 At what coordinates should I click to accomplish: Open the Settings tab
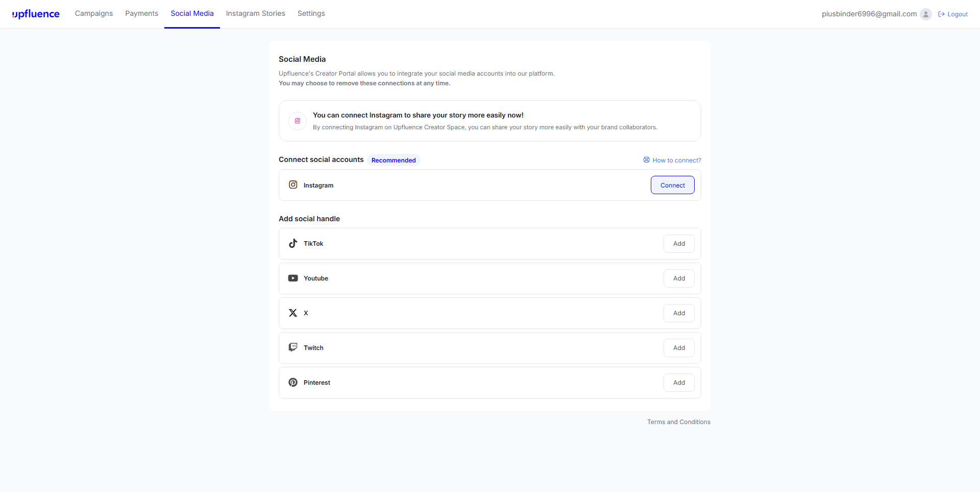[x=311, y=13]
